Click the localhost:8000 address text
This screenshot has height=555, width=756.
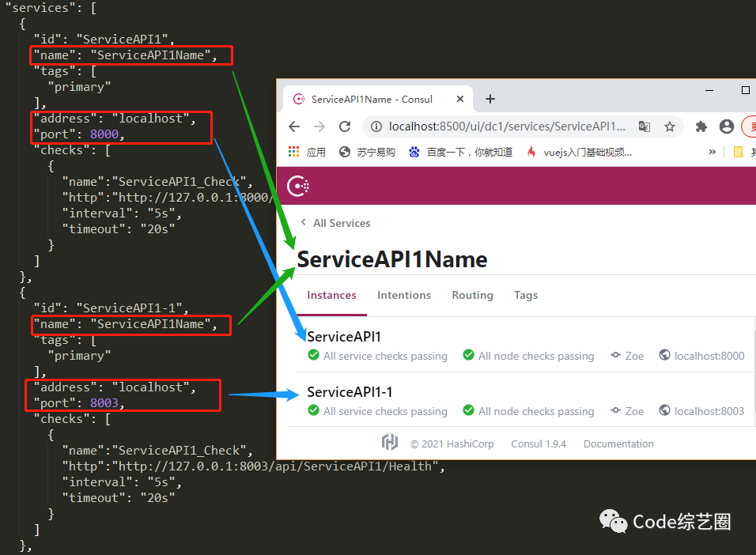tap(709, 356)
